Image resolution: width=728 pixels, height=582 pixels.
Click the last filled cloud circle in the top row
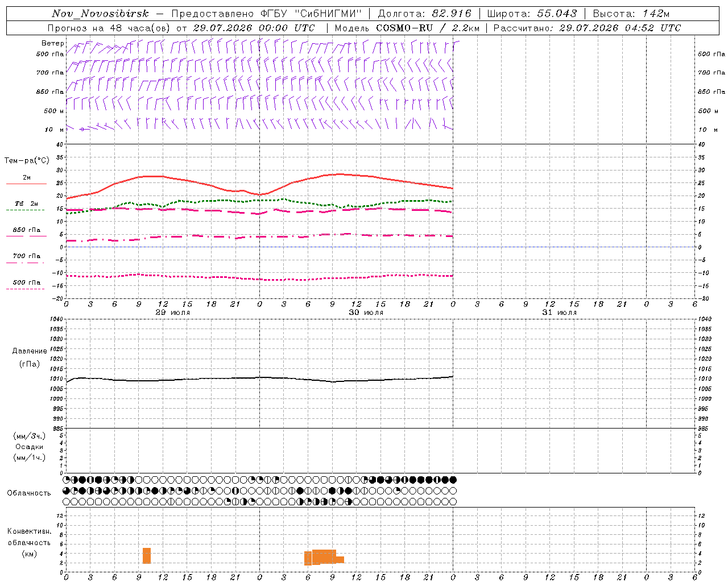pyautogui.click(x=453, y=480)
